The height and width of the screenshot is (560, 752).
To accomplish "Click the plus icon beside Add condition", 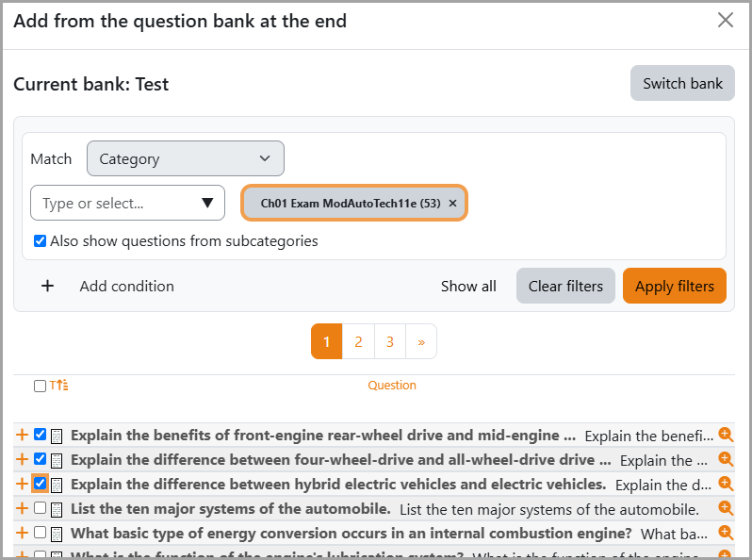I will coord(47,286).
